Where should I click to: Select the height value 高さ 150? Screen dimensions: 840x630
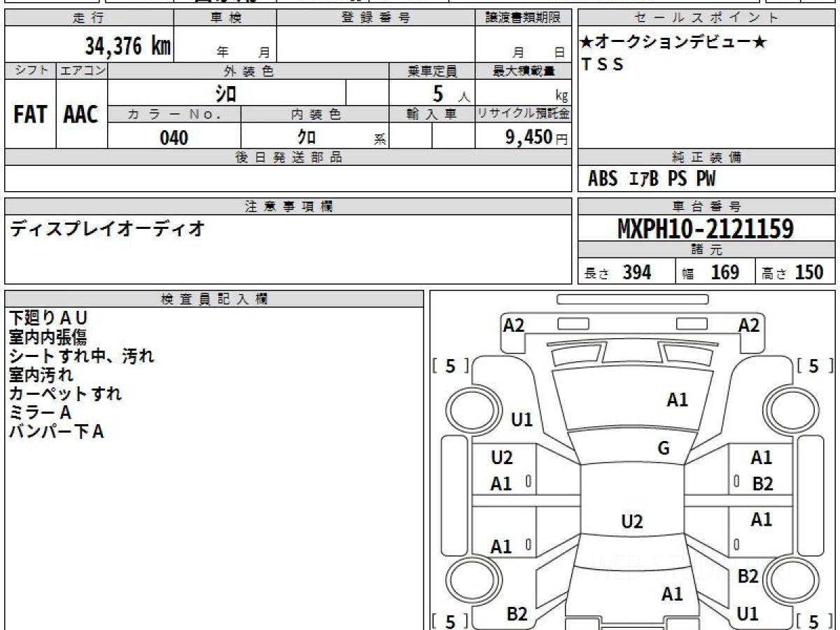click(793, 272)
